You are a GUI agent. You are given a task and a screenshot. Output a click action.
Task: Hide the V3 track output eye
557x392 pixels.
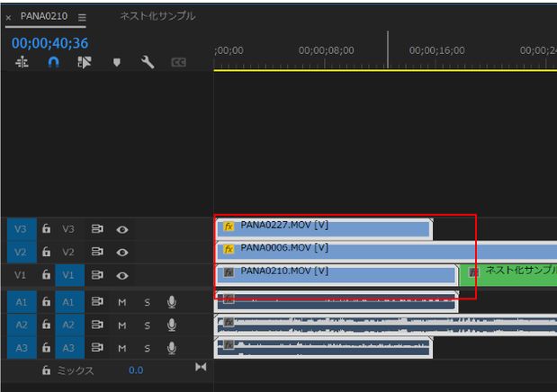[122, 230]
